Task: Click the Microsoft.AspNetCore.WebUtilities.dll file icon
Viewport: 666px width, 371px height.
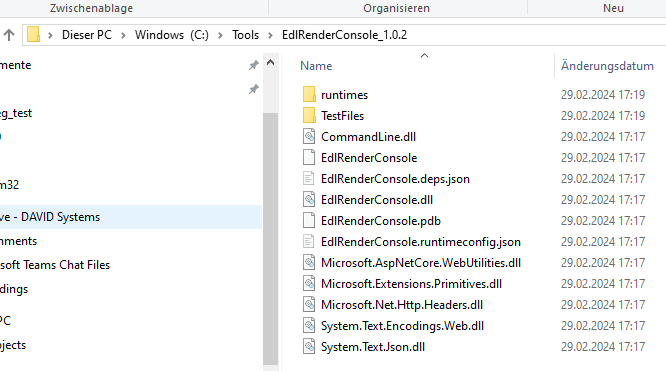Action: [x=309, y=262]
